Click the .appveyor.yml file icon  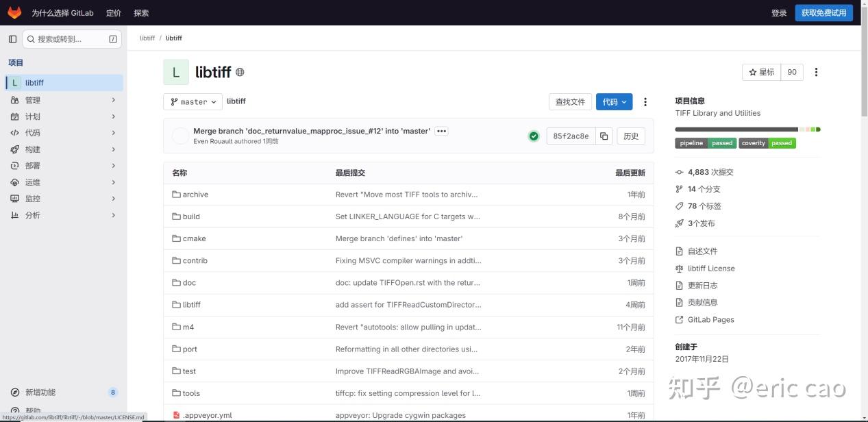176,415
